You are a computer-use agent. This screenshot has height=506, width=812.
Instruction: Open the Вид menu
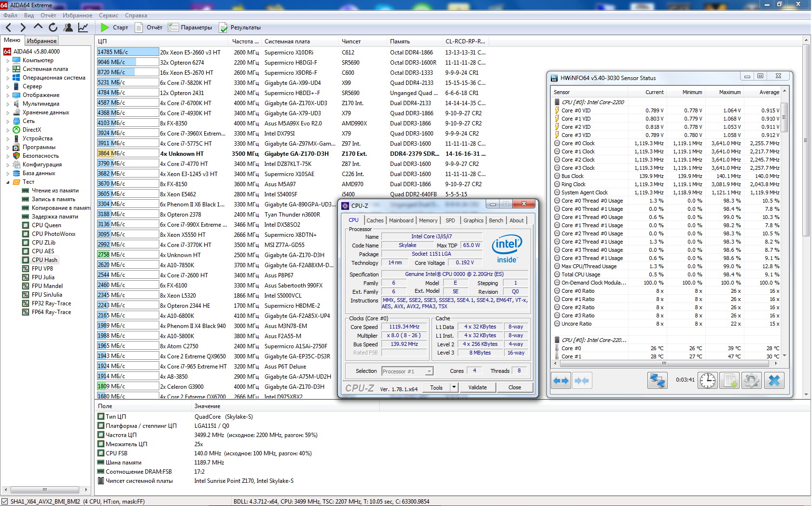coord(29,15)
